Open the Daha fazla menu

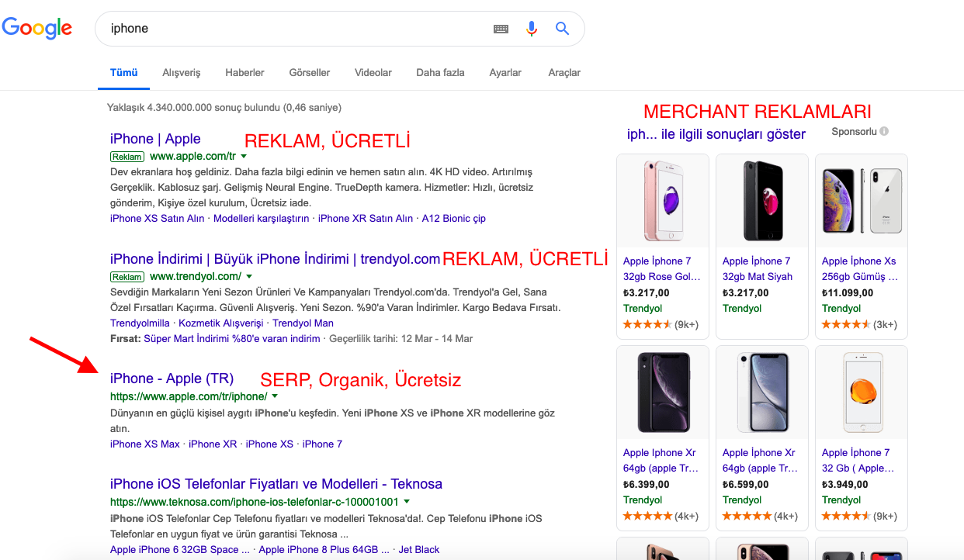click(440, 73)
